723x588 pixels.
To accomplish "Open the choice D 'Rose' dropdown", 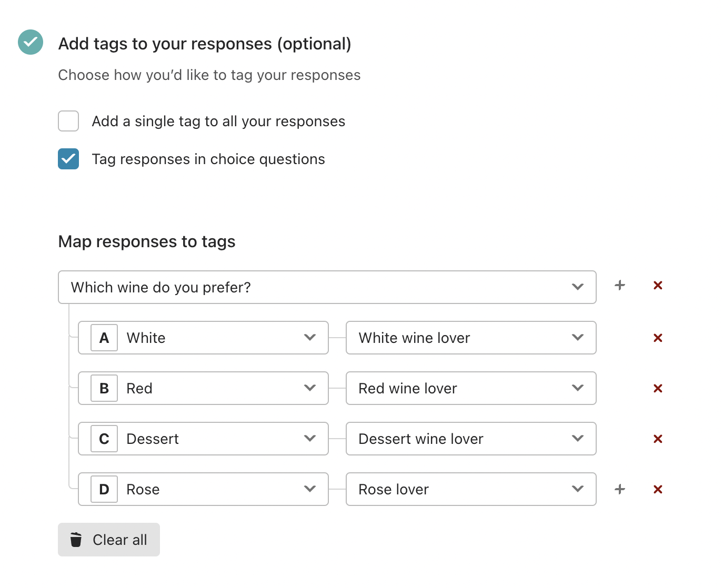I will point(203,489).
